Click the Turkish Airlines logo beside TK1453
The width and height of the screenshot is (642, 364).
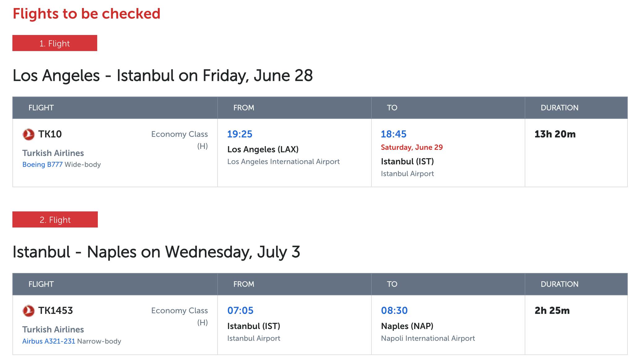click(x=28, y=311)
